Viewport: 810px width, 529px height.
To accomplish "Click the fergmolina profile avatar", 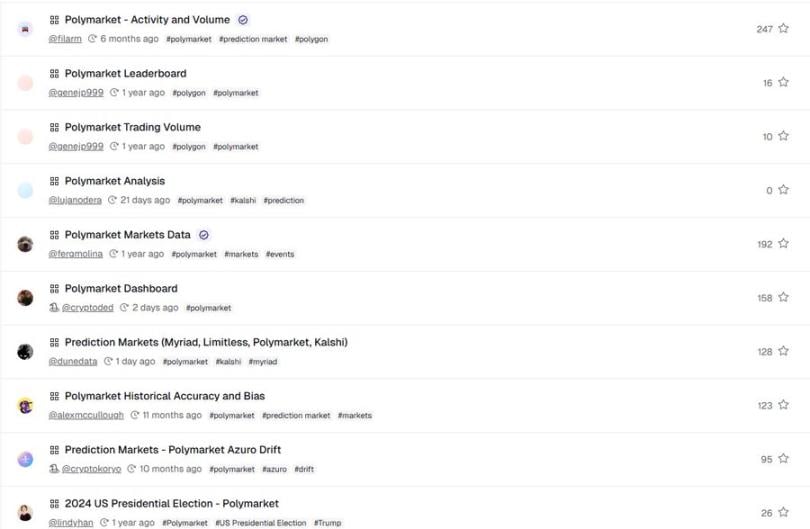I will tap(25, 244).
